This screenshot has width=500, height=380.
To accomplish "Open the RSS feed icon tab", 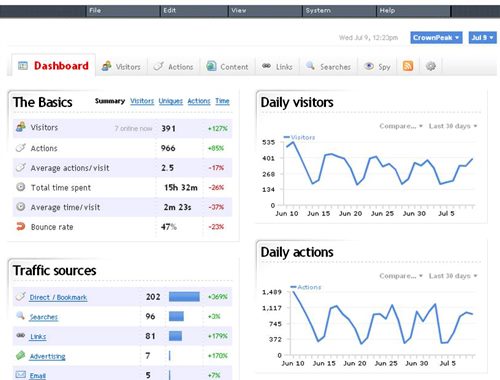I will (408, 66).
